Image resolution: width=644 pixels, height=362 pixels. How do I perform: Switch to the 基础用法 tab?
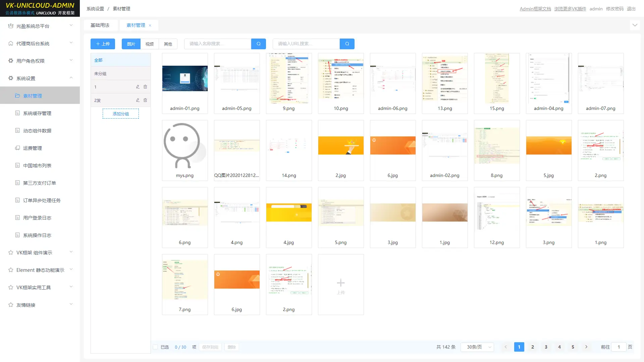point(100,25)
